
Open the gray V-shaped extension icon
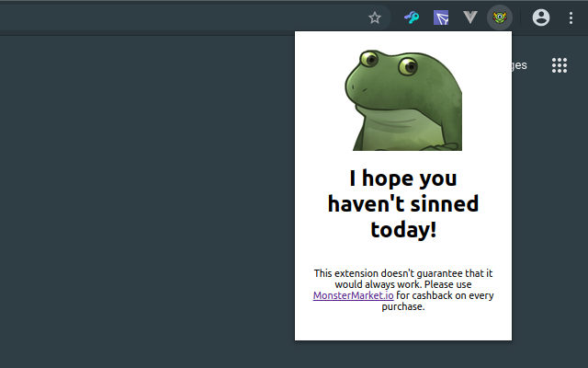click(x=470, y=17)
